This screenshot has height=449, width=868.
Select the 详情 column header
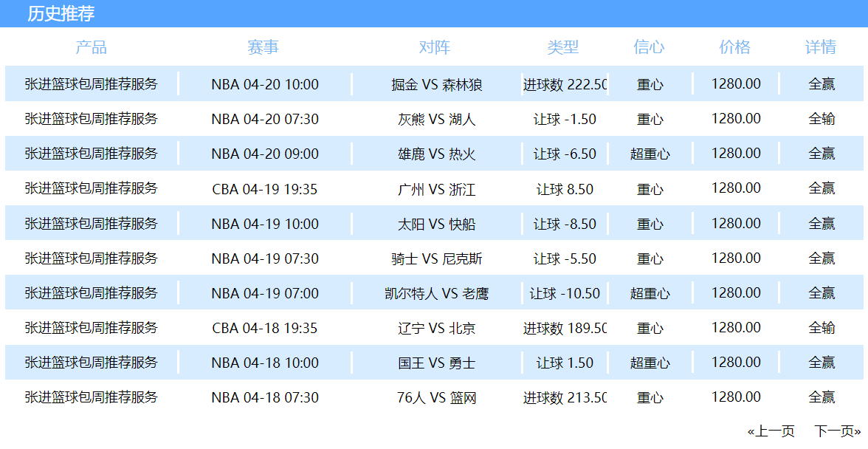point(821,47)
